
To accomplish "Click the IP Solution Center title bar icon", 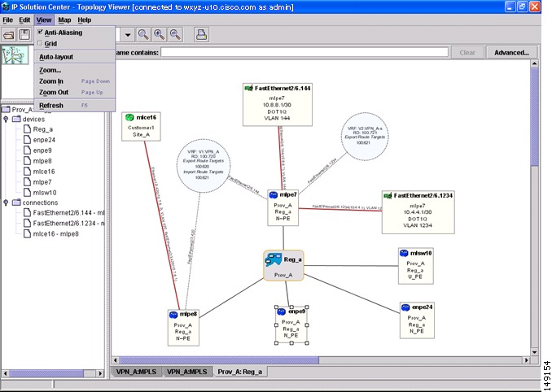I will (5, 7).
